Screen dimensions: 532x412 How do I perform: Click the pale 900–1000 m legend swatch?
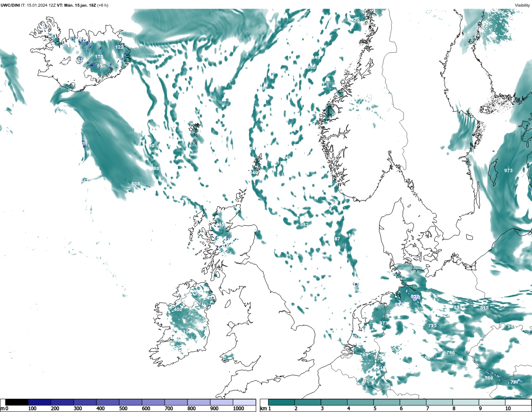pos(221,402)
